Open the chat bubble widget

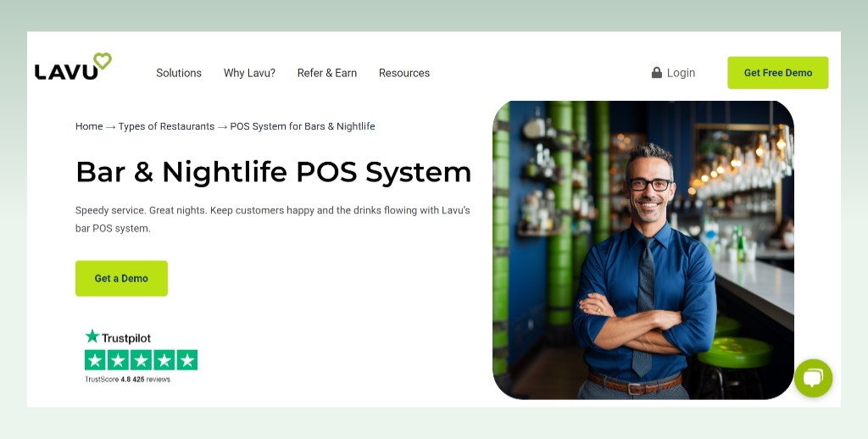[813, 378]
